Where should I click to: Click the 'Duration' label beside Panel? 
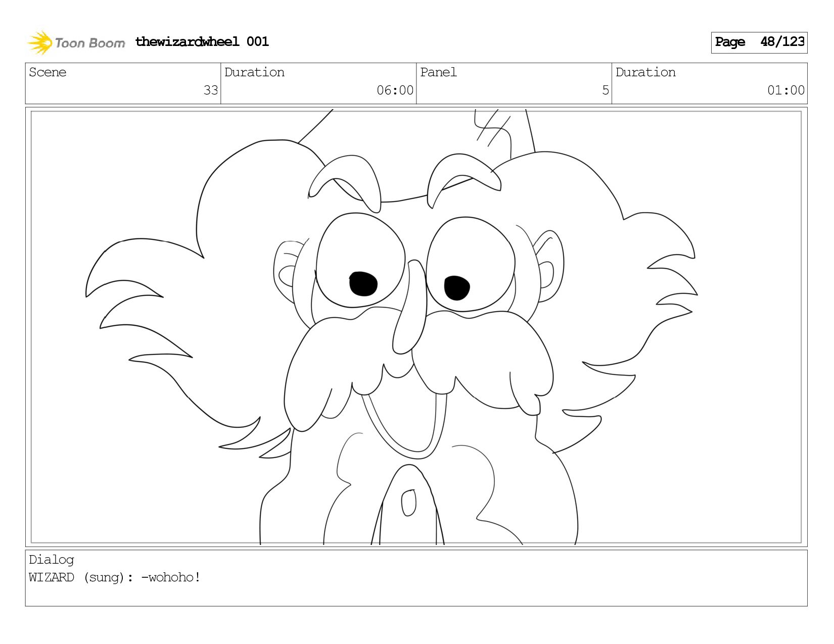(x=645, y=72)
